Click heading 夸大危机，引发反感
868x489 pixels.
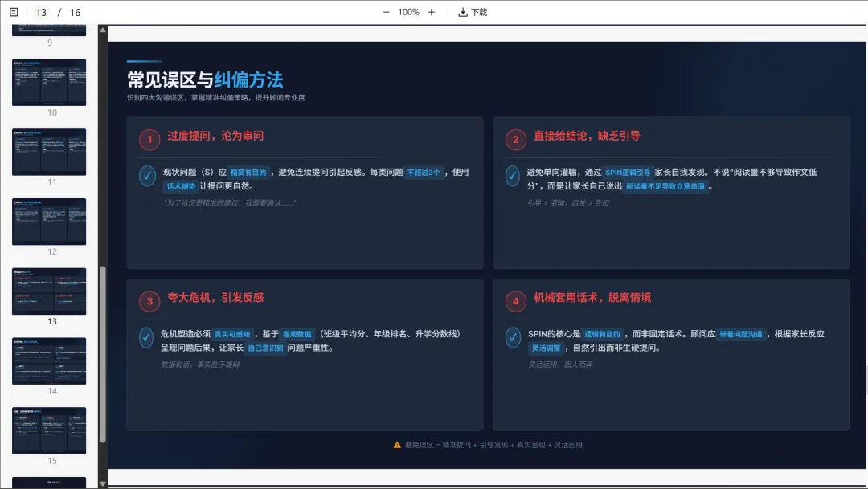[215, 298]
